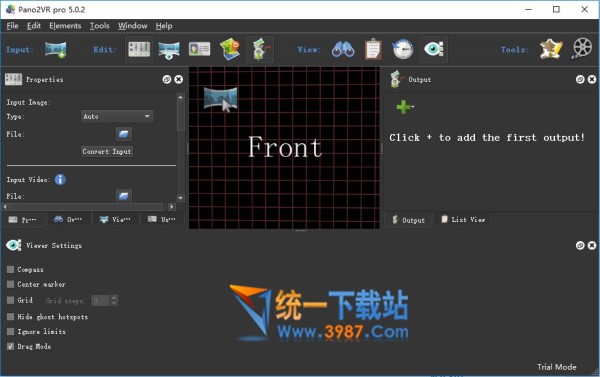Switch to the List View tab
This screenshot has height=377, width=600.
pyautogui.click(x=463, y=220)
